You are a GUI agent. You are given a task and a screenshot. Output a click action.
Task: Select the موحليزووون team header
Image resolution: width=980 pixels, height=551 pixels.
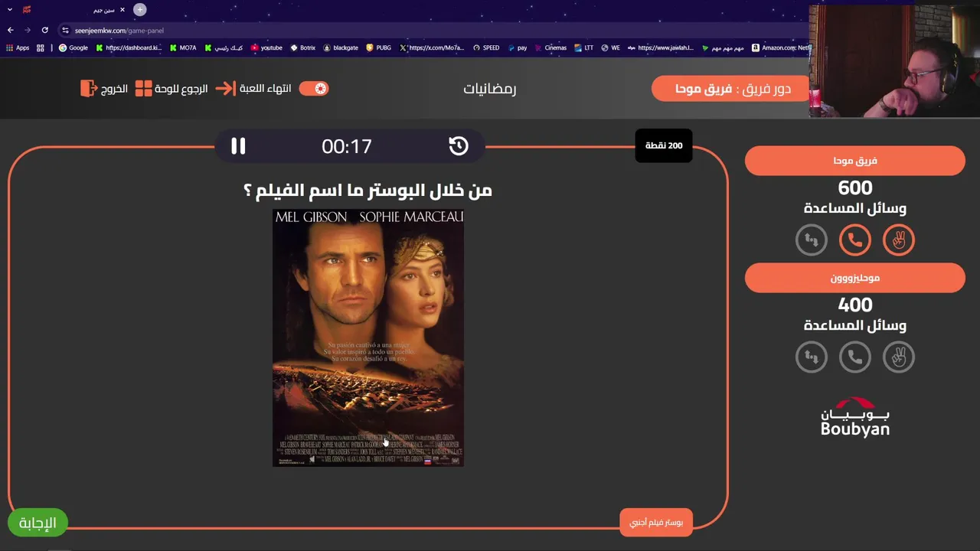pos(854,278)
